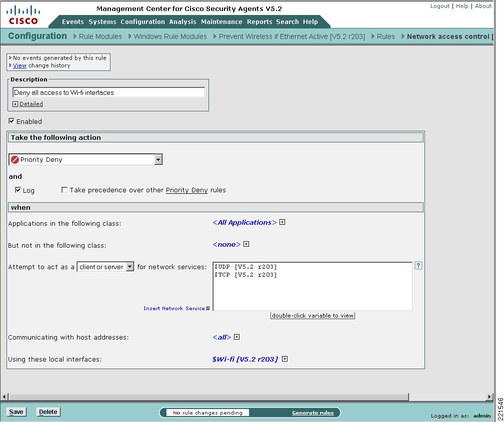Click the Priority Deny underlined link

[x=187, y=190]
